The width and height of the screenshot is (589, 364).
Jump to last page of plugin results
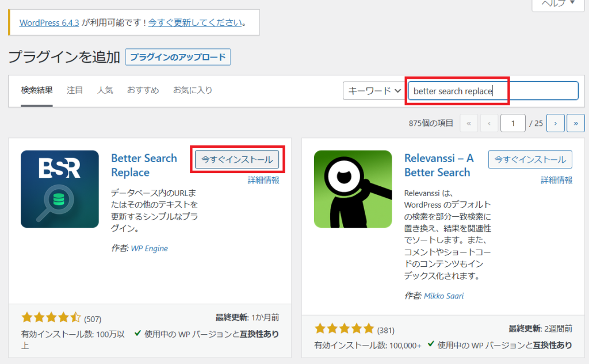point(575,123)
